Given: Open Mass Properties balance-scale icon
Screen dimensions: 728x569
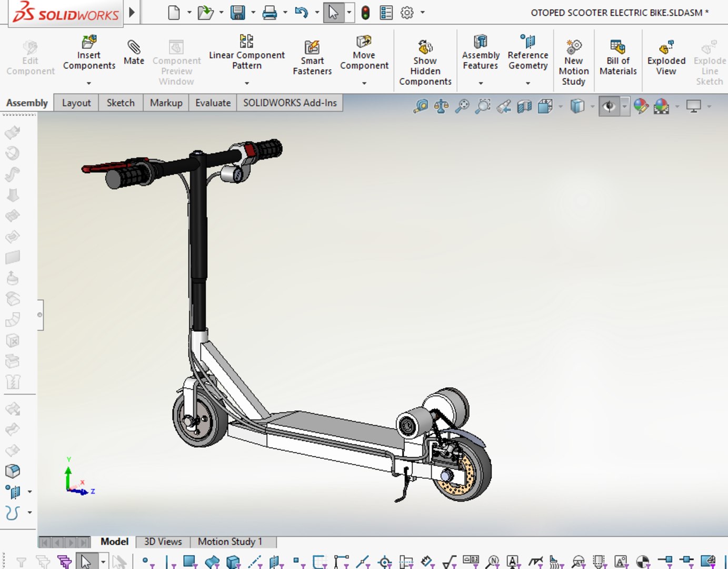Looking at the screenshot, I should point(441,106).
